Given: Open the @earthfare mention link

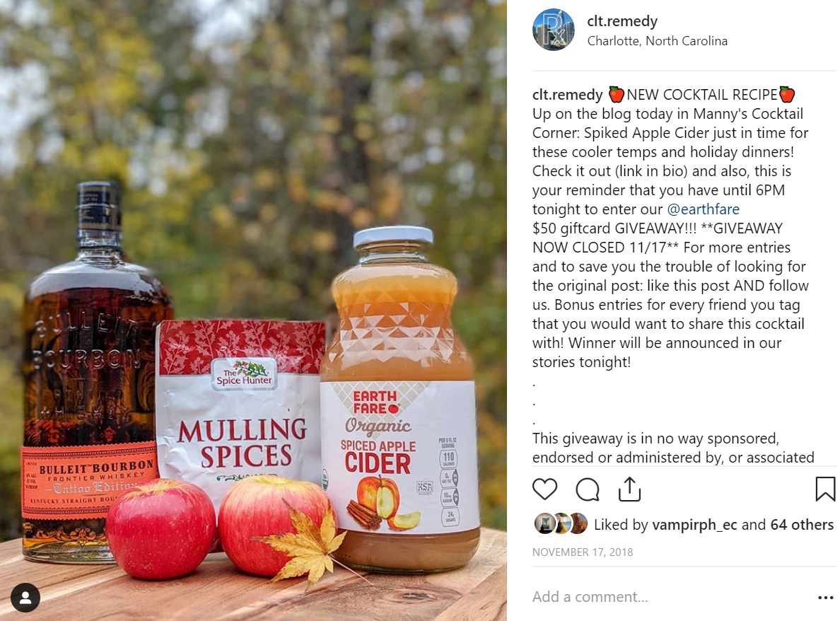Looking at the screenshot, I should click(703, 209).
